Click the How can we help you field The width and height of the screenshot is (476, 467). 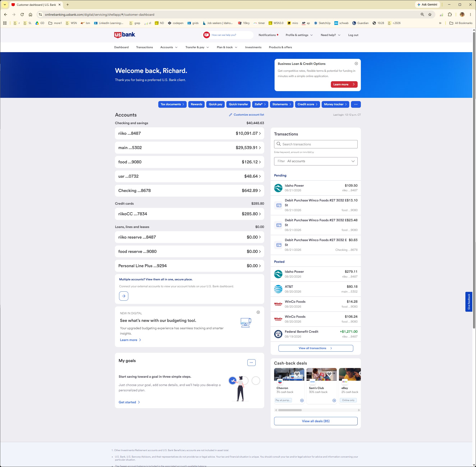click(229, 35)
